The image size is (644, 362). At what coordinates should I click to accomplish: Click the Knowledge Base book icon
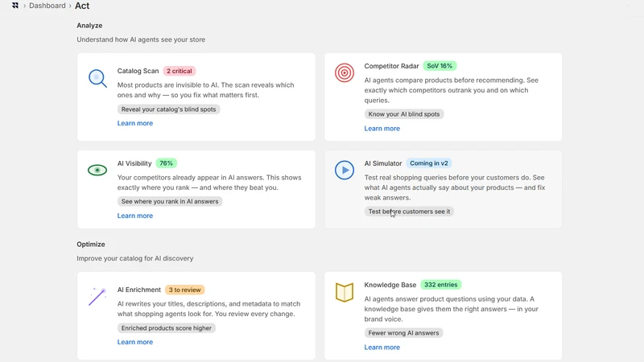coord(345,292)
